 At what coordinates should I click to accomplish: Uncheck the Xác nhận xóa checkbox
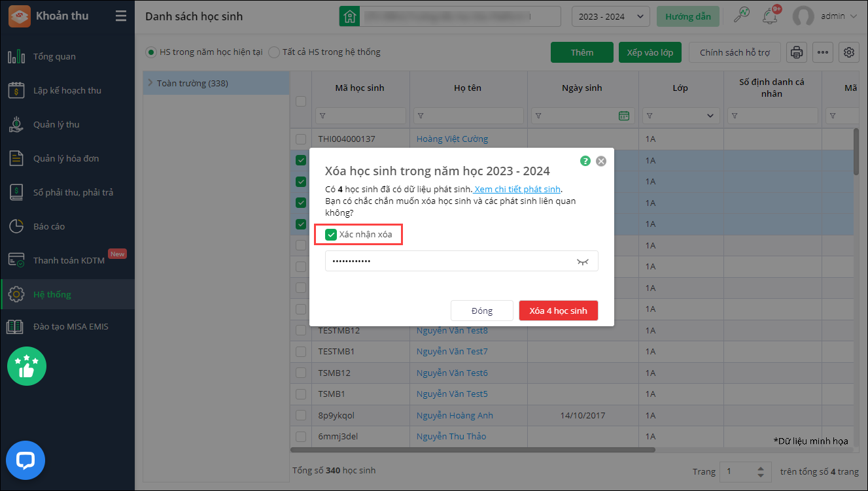click(331, 235)
